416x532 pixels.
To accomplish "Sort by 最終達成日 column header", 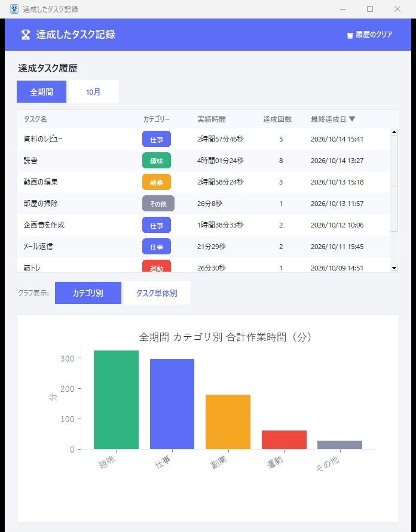I will click(333, 119).
